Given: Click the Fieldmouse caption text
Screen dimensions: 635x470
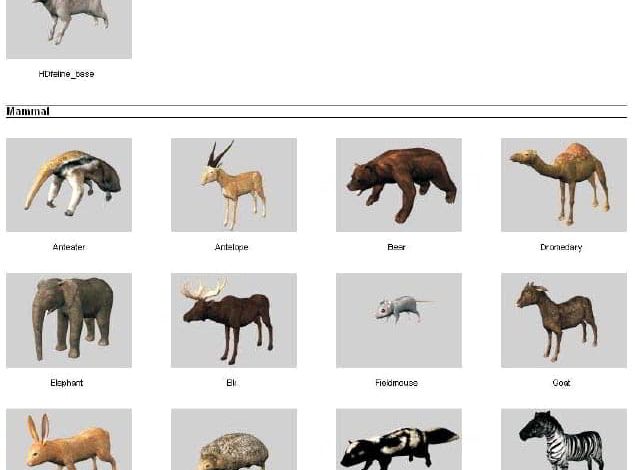Looking at the screenshot, I should coord(396,383).
